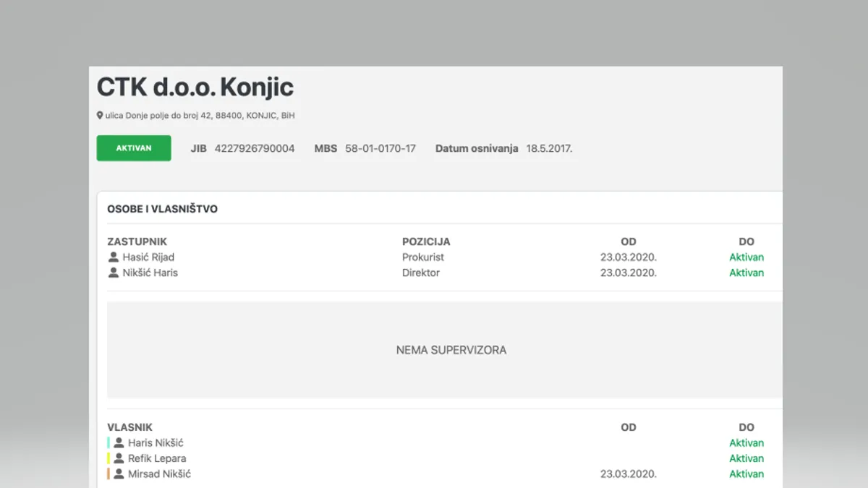Screen dimensions: 868x488
Task: Click person icon next to Hasić Rijad
Action: point(113,257)
